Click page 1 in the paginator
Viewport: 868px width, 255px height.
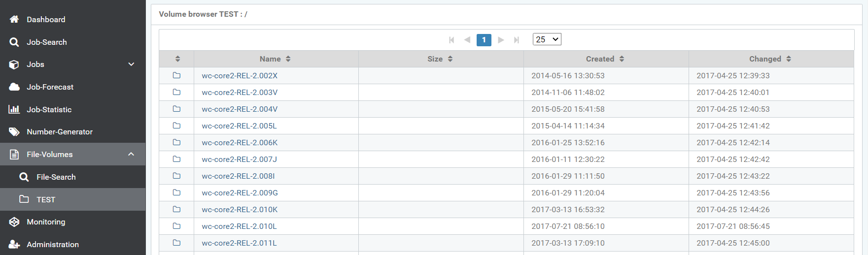coord(484,40)
